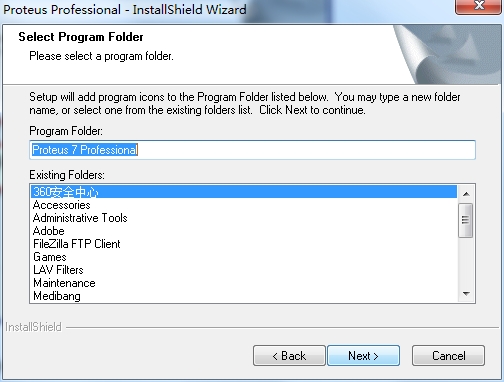
Task: Click the InstallShield label text
Action: [x=33, y=327]
